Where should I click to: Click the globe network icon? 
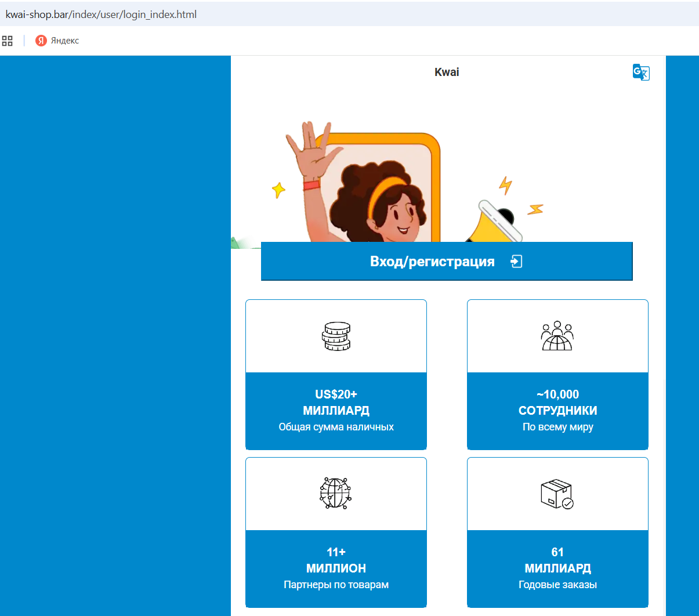pyautogui.click(x=336, y=493)
